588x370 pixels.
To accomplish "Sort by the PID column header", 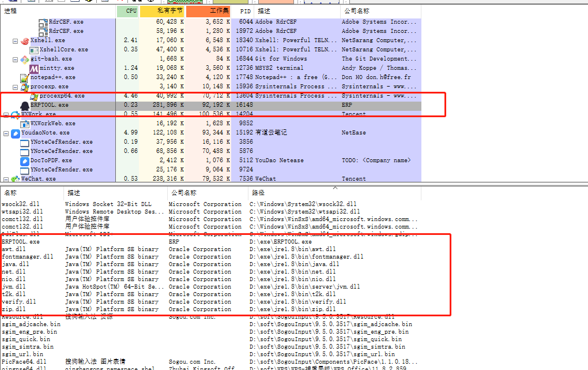I will (243, 12).
